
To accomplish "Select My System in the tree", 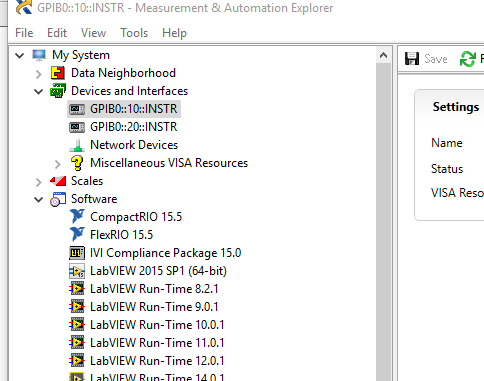I will click(81, 55).
